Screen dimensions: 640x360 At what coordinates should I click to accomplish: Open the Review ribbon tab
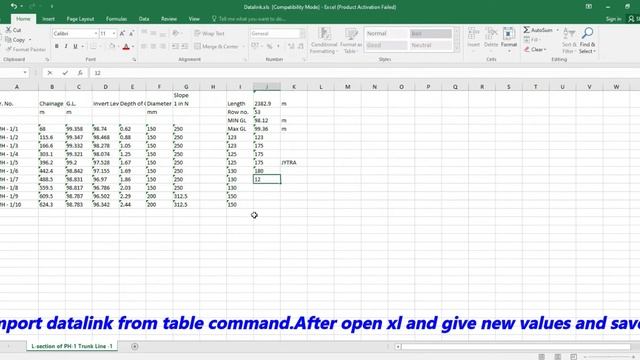click(169, 19)
